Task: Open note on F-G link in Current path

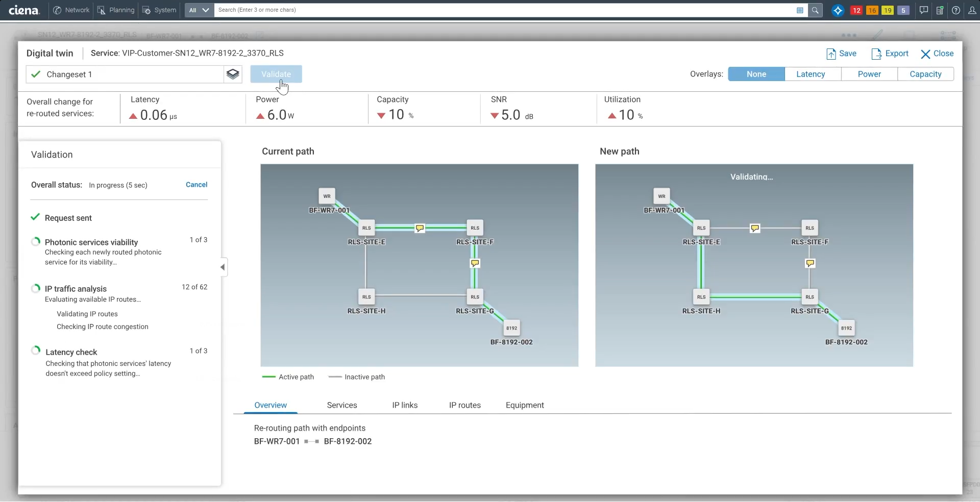Action: click(475, 263)
